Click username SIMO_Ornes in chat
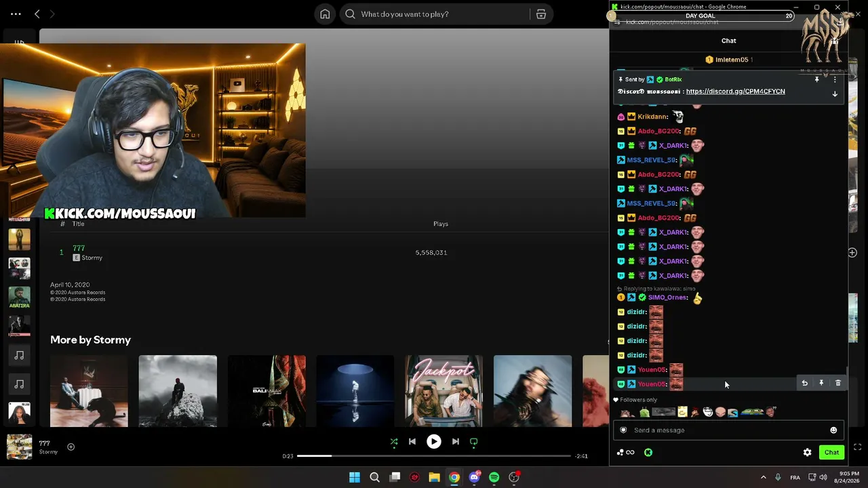Screen dimensions: 868x488 tap(667, 298)
